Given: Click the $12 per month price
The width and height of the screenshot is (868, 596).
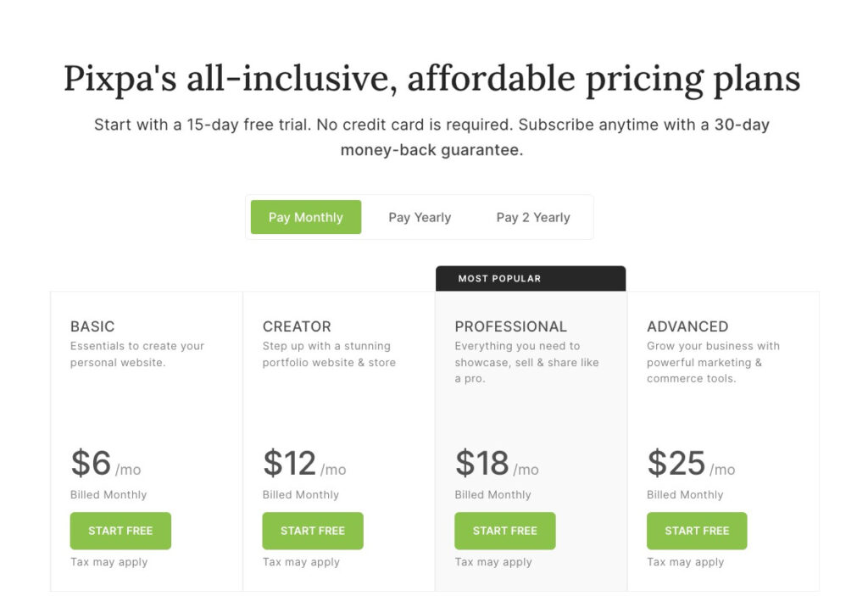Looking at the screenshot, I should 304,464.
